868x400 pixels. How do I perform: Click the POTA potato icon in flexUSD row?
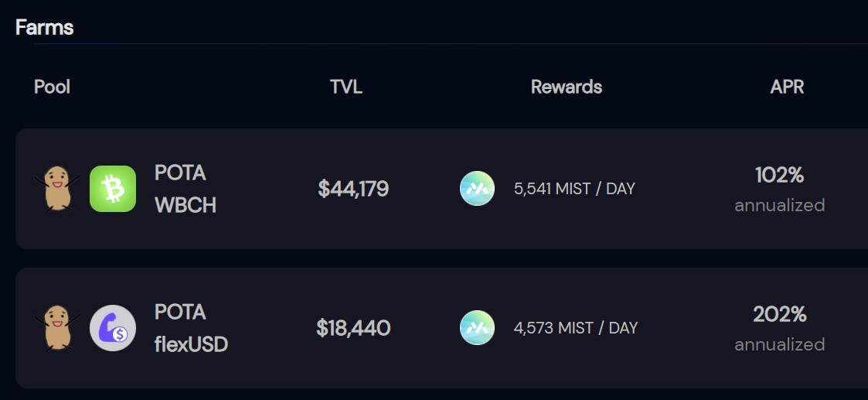[x=57, y=328]
